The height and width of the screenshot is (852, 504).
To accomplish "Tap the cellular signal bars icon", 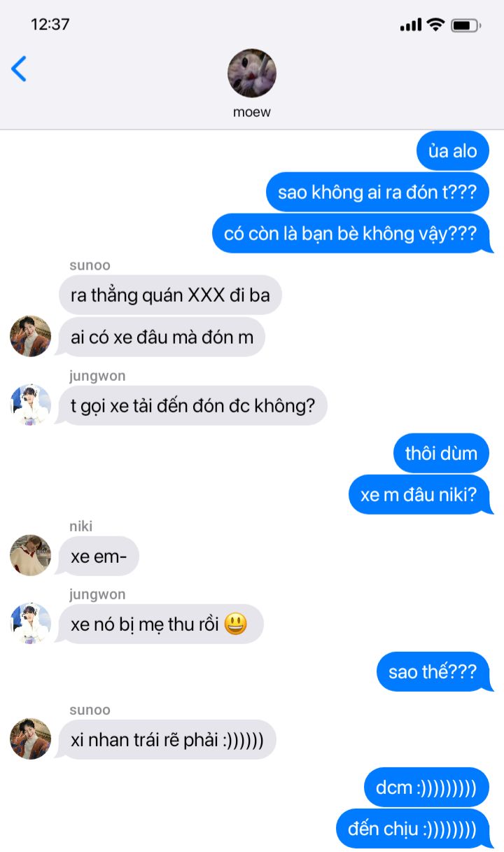I will click(411, 25).
